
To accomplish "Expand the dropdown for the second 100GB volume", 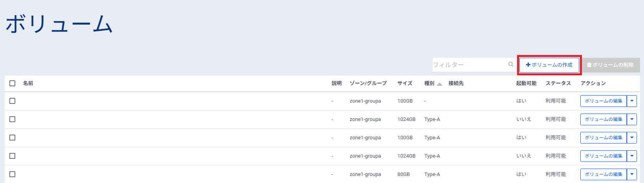I will click(x=632, y=137).
